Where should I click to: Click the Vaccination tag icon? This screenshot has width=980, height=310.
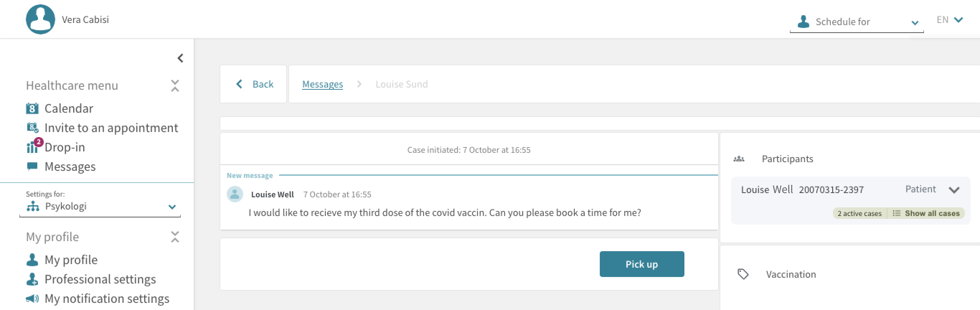click(743, 274)
